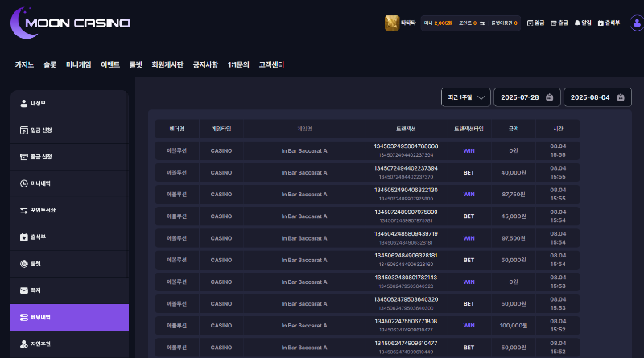Click the end date field 2025-08-04
This screenshot has width=644, height=358.
tap(597, 97)
